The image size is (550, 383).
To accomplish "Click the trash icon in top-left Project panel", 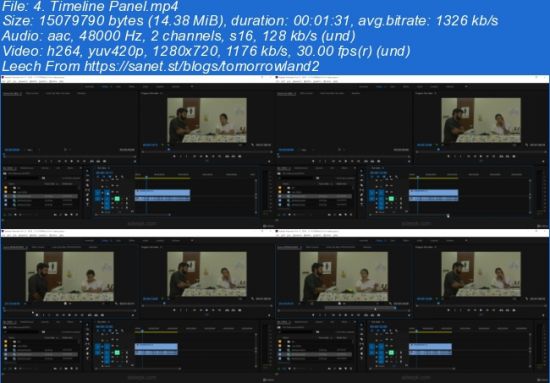I will 76,214.
